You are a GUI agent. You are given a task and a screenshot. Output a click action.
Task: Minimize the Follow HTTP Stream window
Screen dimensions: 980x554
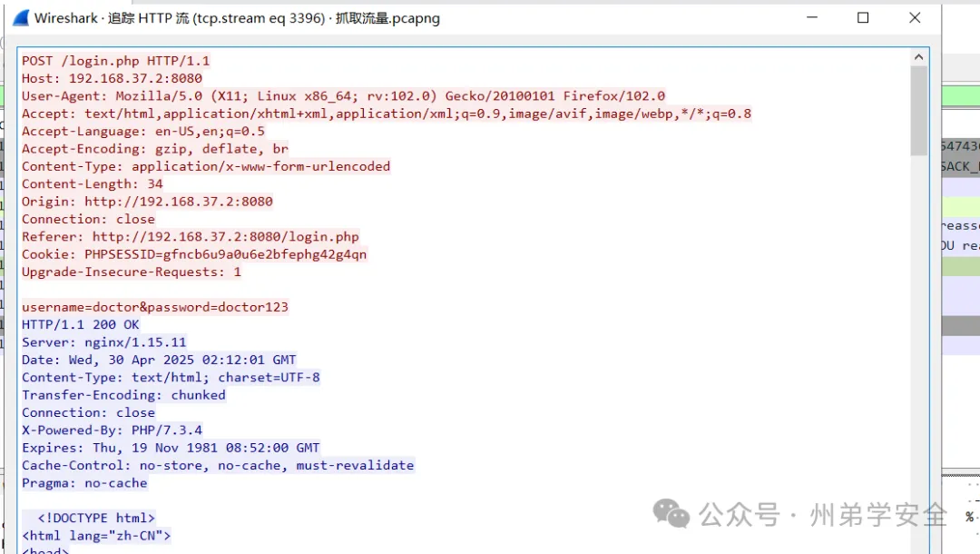(812, 17)
